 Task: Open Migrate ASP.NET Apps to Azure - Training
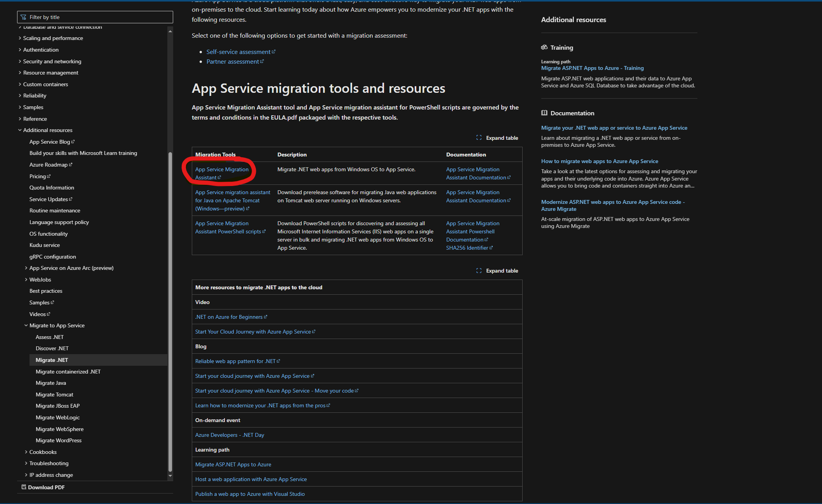point(592,68)
